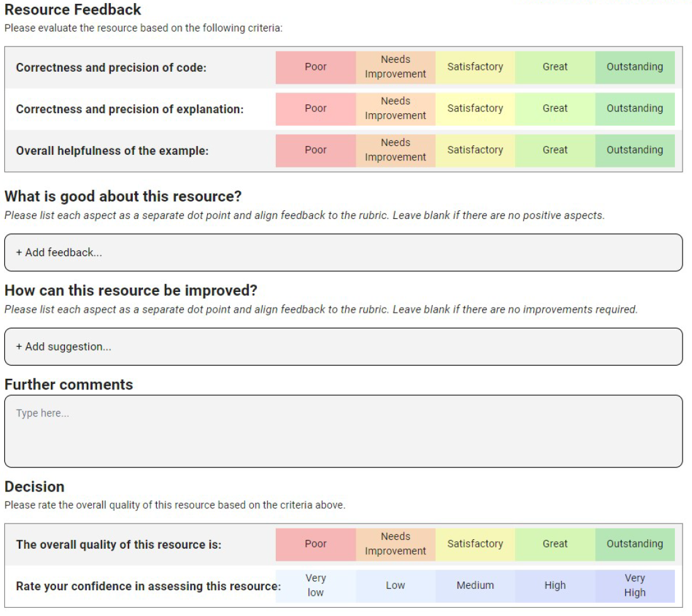Set overall quality to Poor
The height and width of the screenshot is (616, 692).
[x=315, y=544]
